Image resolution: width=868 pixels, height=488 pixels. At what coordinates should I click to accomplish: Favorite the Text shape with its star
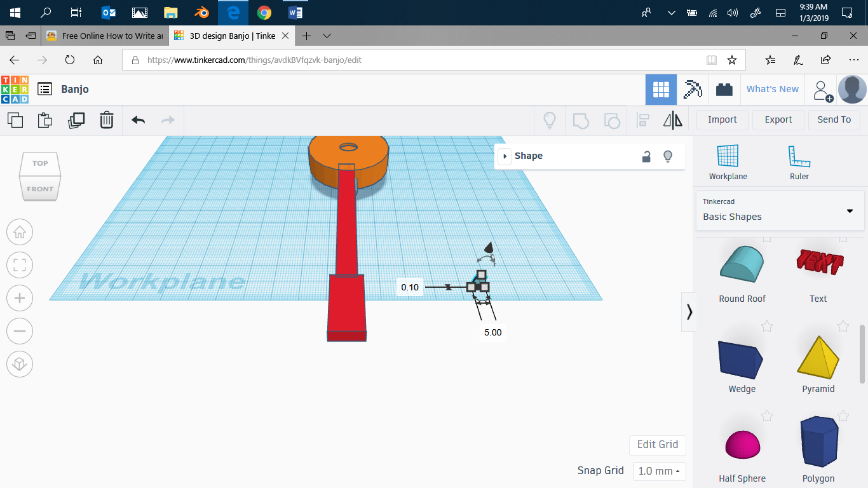pos(843,238)
